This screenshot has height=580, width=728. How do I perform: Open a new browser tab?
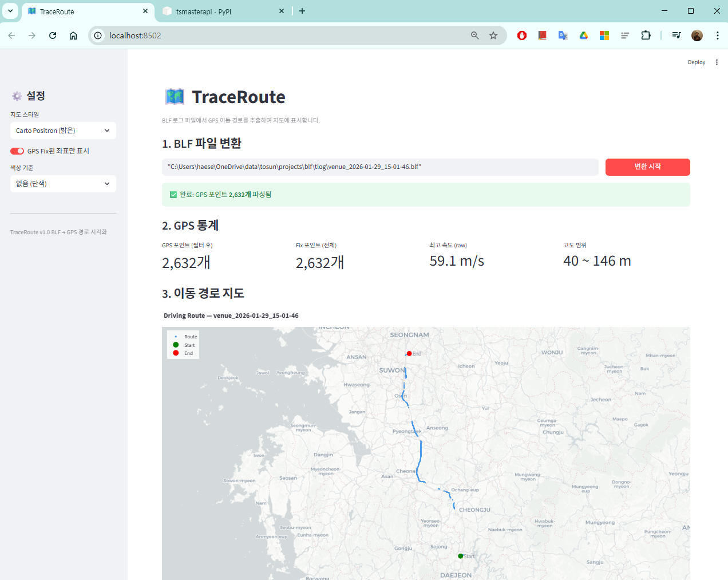[302, 11]
